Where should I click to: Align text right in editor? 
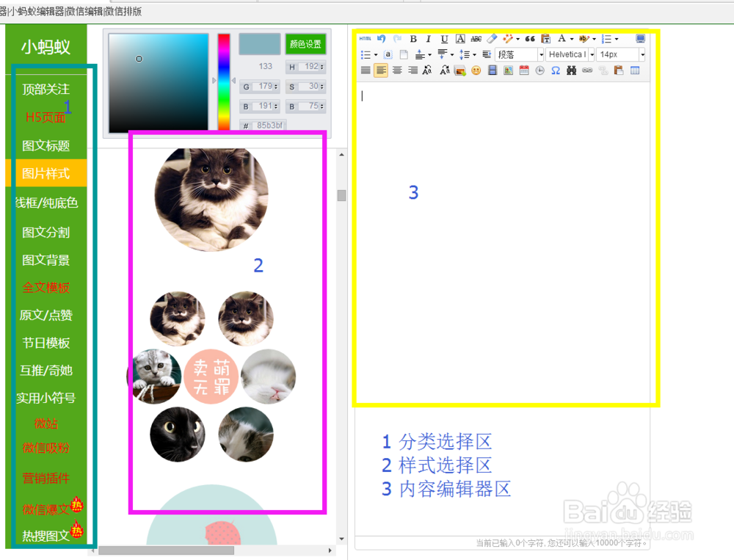coord(413,70)
